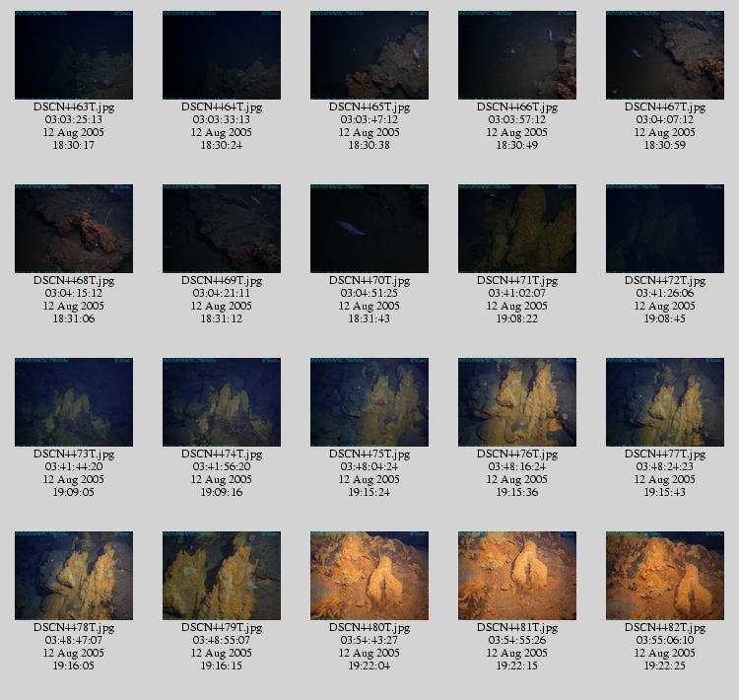
Task: Open thumbnail image DSCN4469T.jpg
Action: 222,229
